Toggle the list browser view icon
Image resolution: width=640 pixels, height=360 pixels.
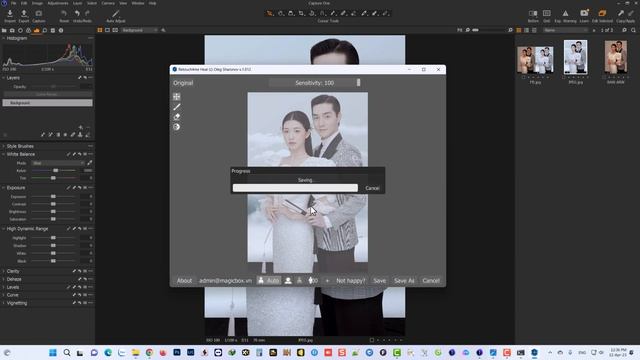click(527, 30)
